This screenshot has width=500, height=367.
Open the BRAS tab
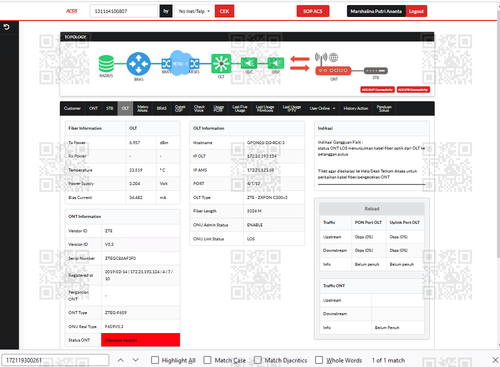(162, 108)
